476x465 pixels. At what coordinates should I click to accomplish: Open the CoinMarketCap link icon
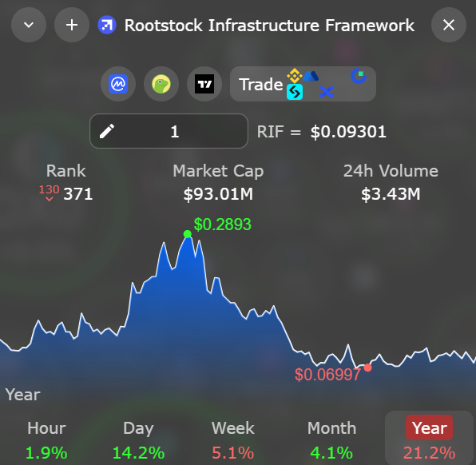[x=118, y=84]
